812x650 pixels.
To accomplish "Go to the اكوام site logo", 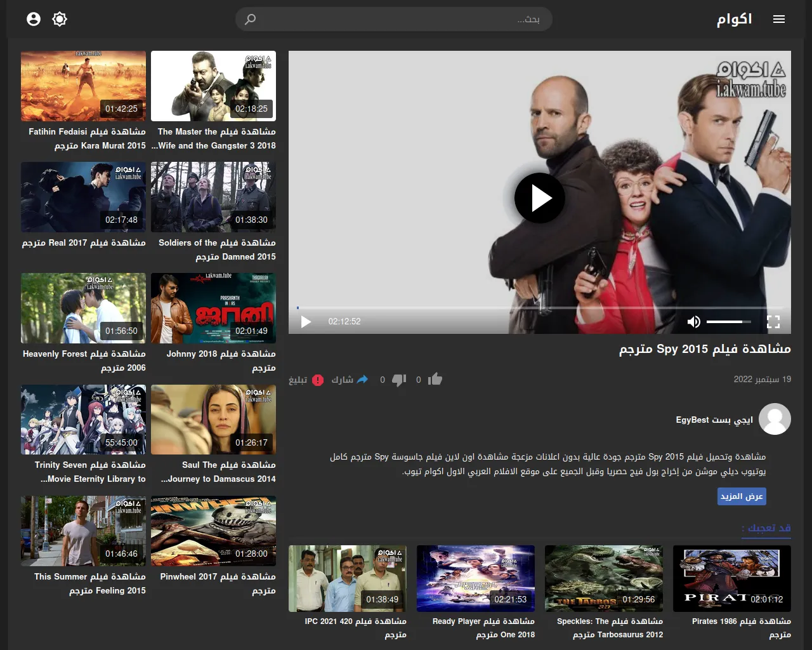I will tap(734, 19).
